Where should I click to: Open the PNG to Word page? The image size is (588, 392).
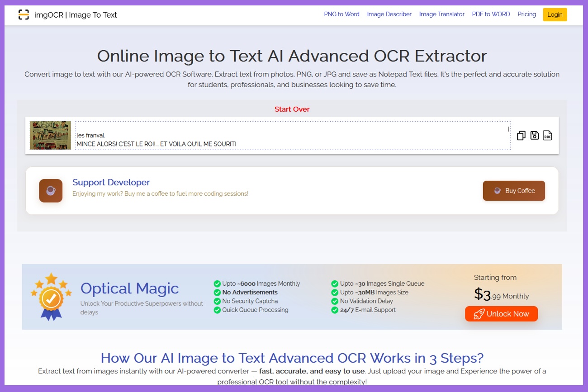pyautogui.click(x=341, y=14)
